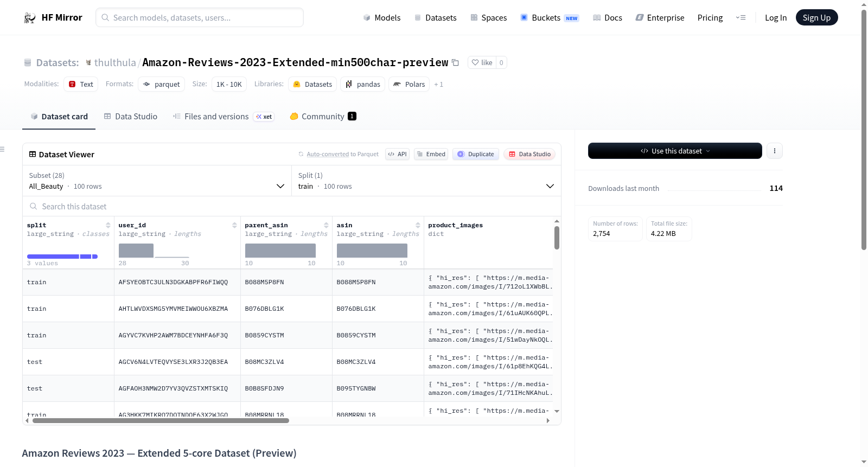The height and width of the screenshot is (467, 868).
Task: Click the Text modality tag
Action: click(x=81, y=84)
